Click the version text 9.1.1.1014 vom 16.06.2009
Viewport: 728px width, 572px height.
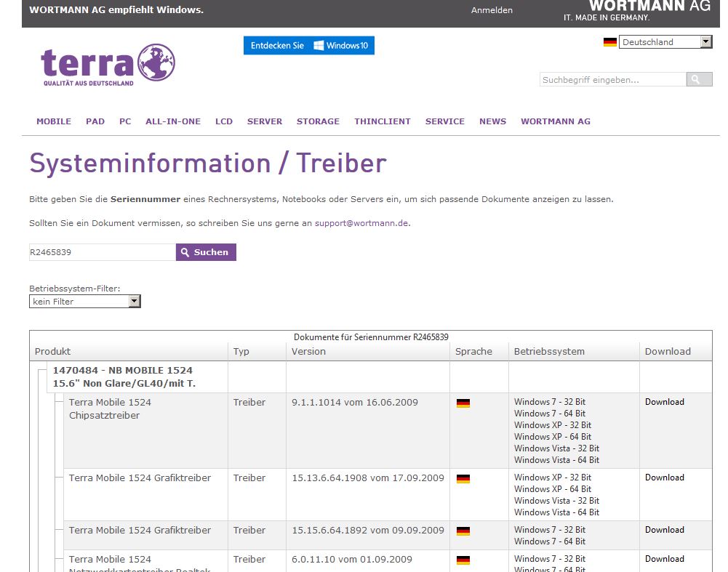click(355, 402)
